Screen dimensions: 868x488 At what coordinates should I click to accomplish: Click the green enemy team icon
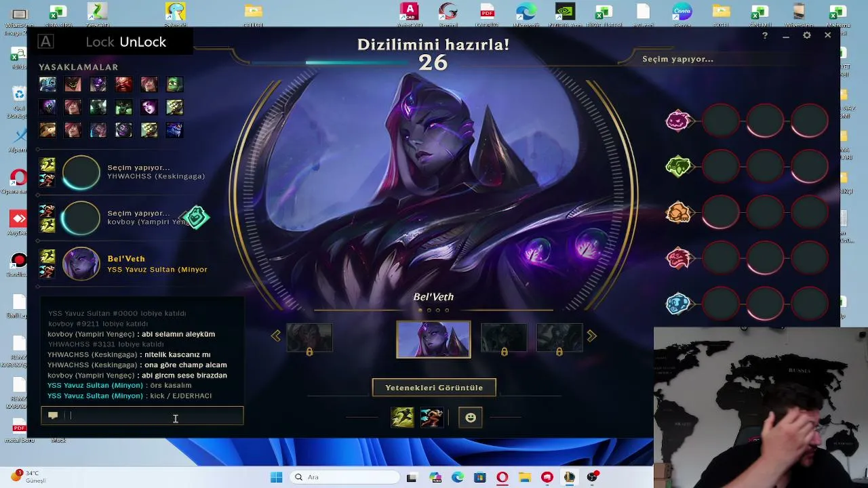(x=678, y=166)
